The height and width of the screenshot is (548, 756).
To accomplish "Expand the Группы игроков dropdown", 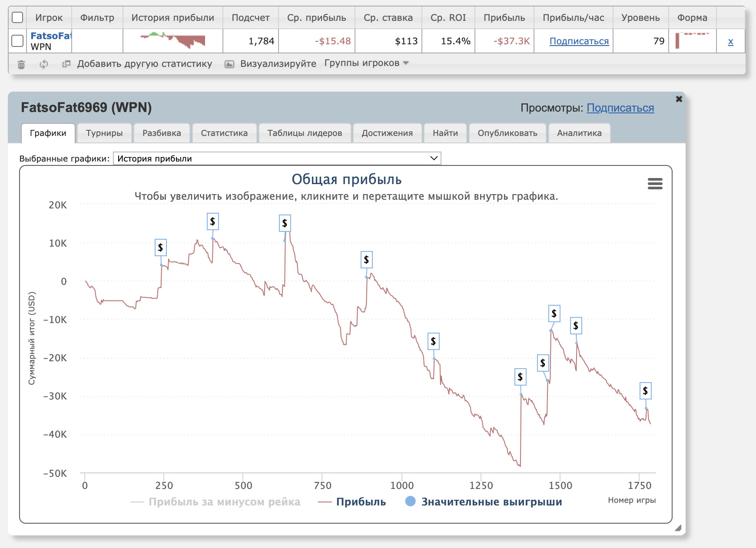I will pos(366,63).
